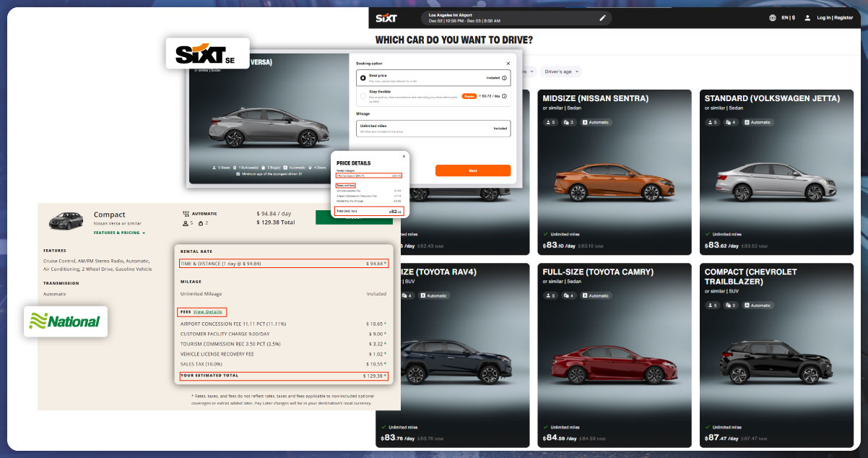Collapse the Features & Pricing section
868x458 pixels.
tap(119, 233)
